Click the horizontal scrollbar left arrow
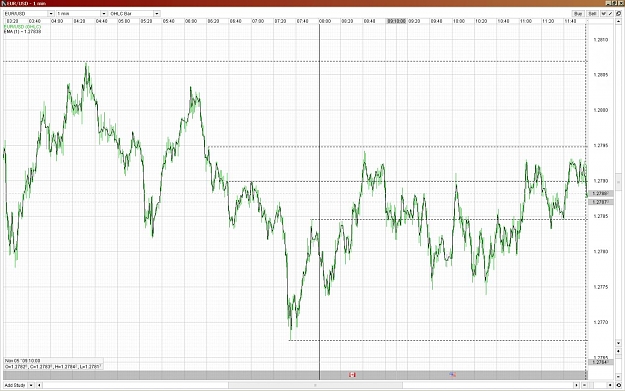625x391 pixels. pos(39,385)
